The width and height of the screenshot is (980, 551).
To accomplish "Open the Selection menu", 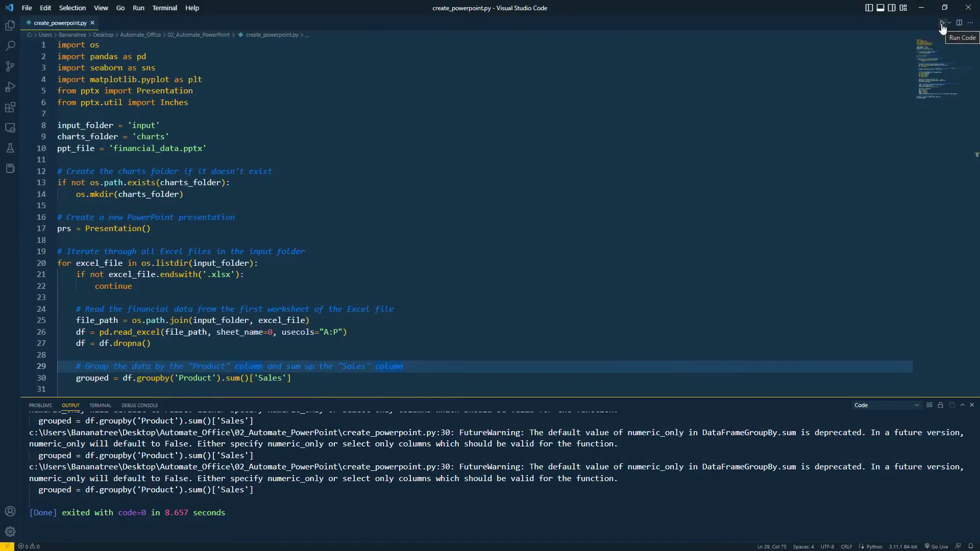I will click(x=72, y=8).
